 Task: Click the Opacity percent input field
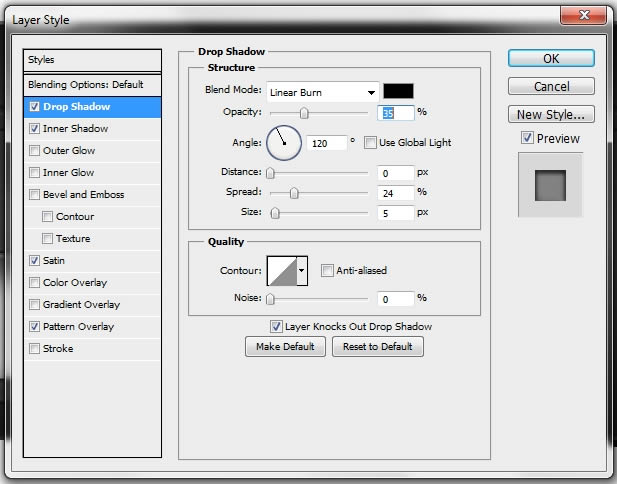[x=395, y=113]
